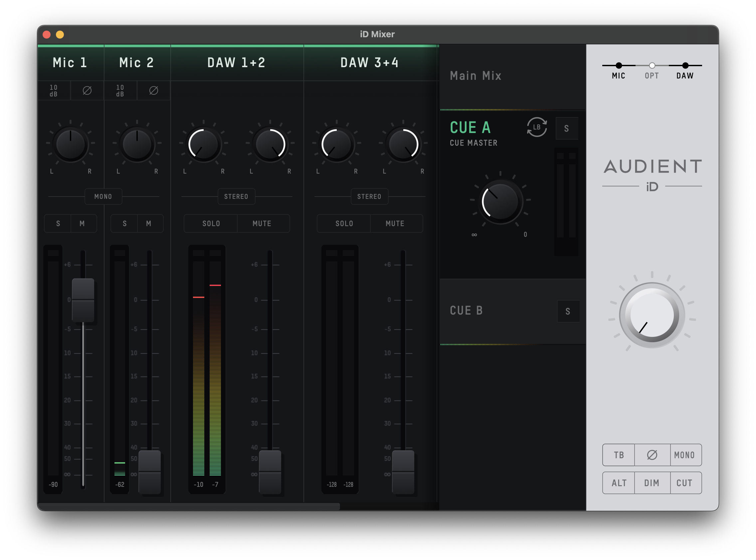The image size is (756, 560).
Task: Click the large monitor volume knob
Action: pos(652,315)
